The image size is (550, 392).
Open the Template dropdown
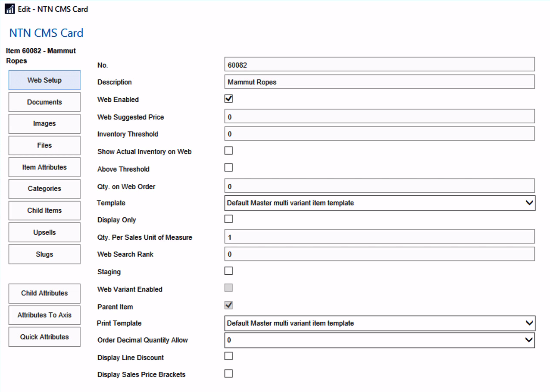click(530, 203)
